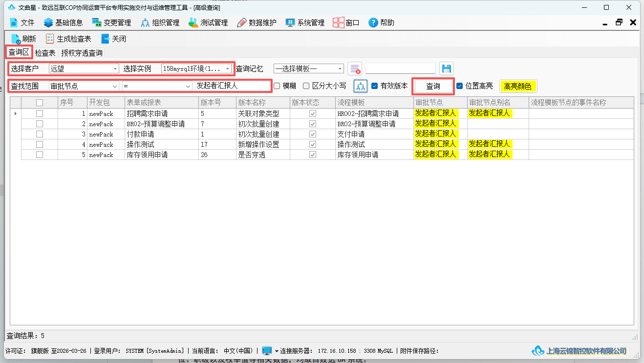The image size is (644, 363).
Task: Click the 刷新 refresh icon
Action: (16, 39)
